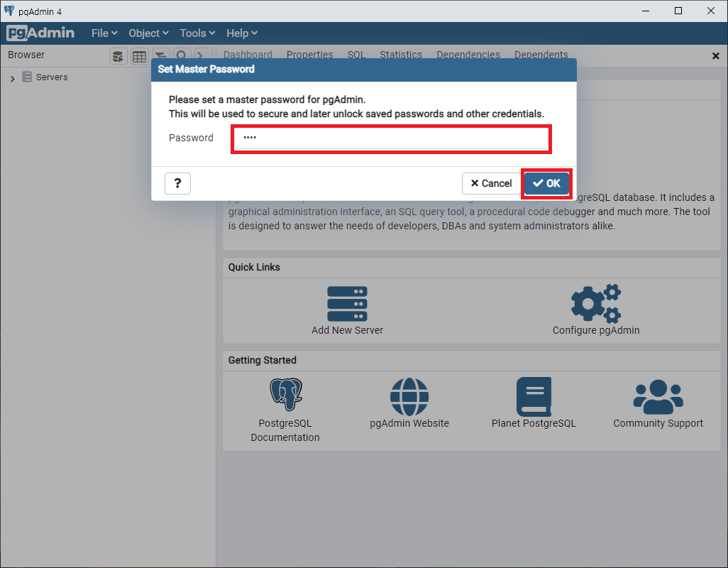The image size is (728, 568).
Task: Open the Tools menu
Action: pos(197,33)
